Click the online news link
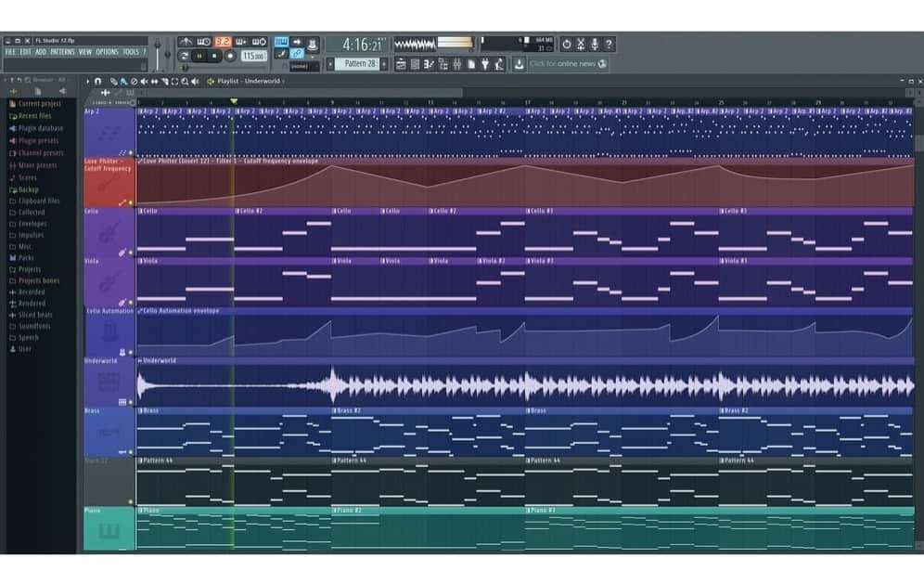Image resolution: width=924 pixels, height=584 pixels. (x=568, y=64)
